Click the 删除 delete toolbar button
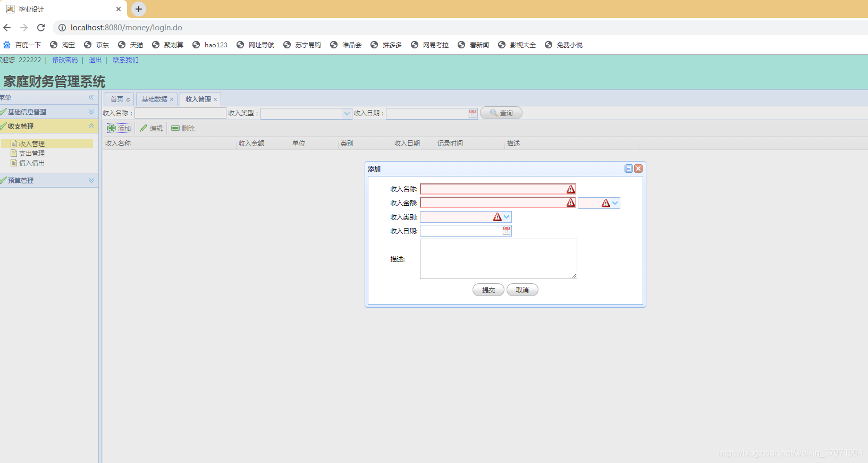 coord(183,128)
